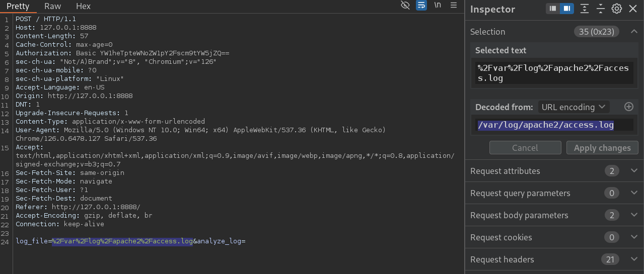Collapse all Inspector sections icon

(x=600, y=9)
